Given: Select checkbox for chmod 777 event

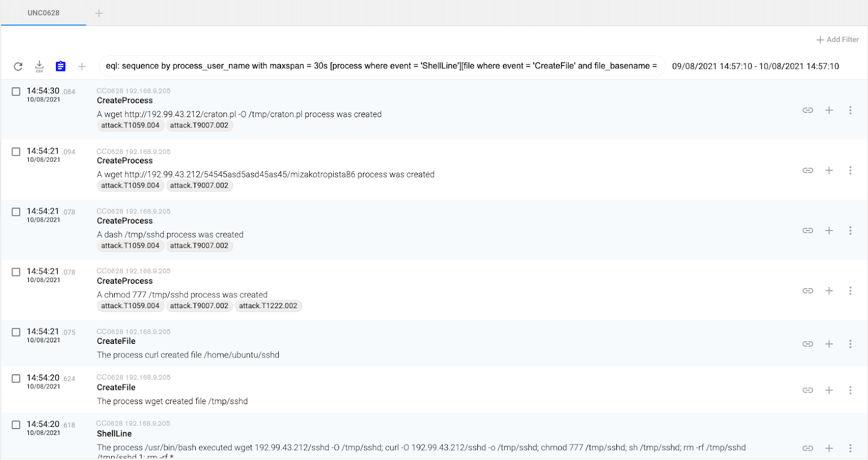Looking at the screenshot, I should [x=16, y=272].
